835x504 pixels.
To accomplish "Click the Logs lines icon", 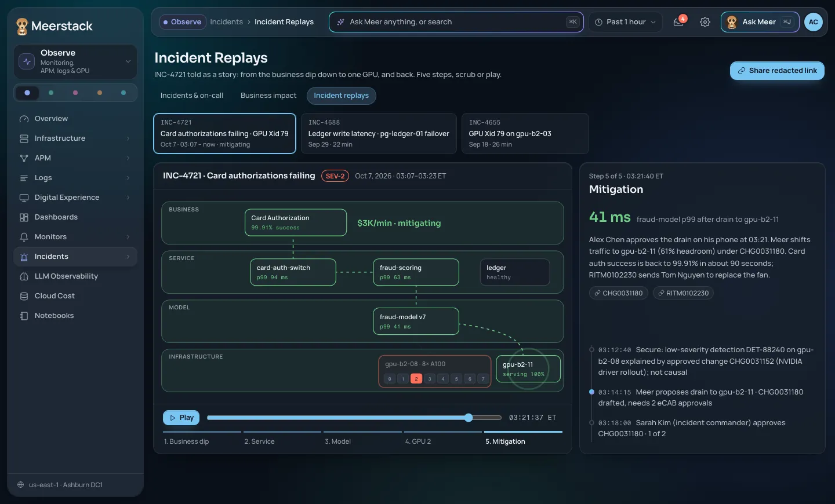I will 24,178.
